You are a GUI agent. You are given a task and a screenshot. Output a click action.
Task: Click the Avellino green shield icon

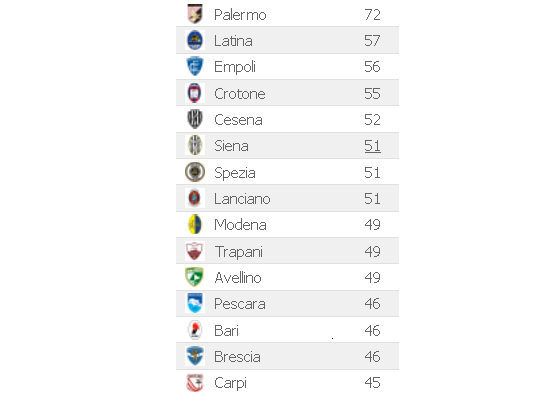coord(195,277)
